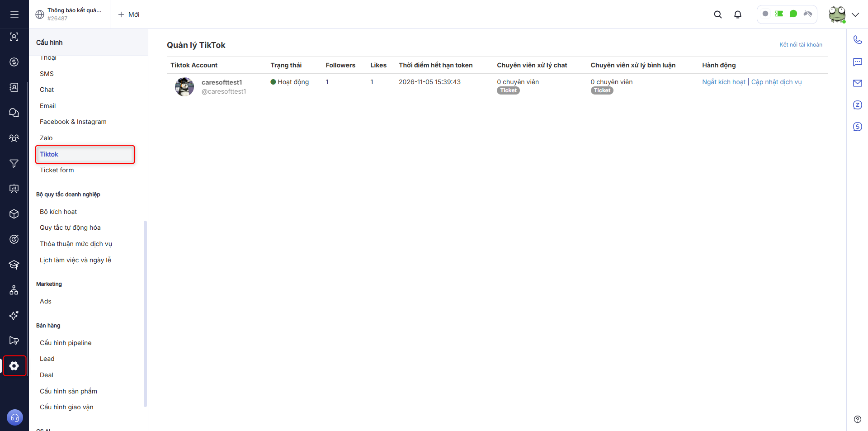Open the help question mark icon

pyautogui.click(x=857, y=419)
